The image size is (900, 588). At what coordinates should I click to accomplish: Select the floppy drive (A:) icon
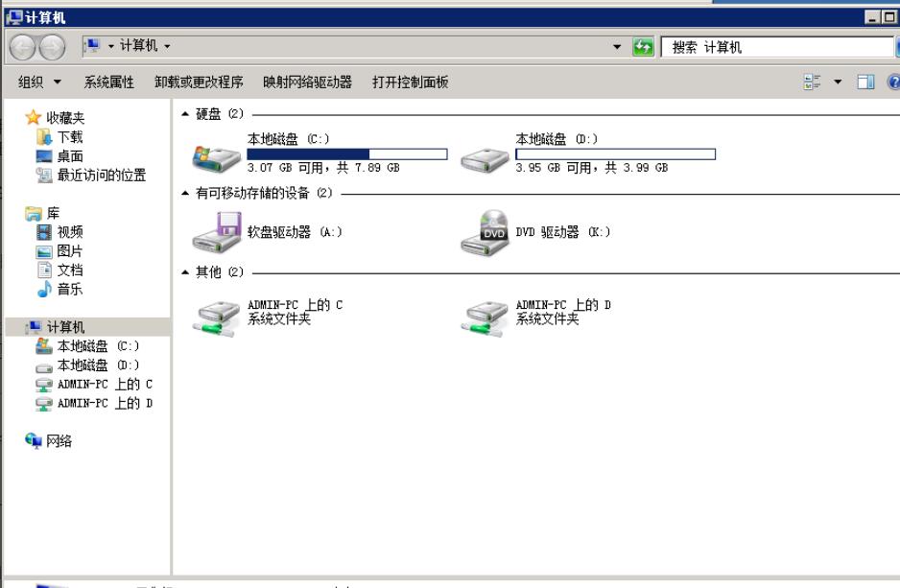[217, 232]
